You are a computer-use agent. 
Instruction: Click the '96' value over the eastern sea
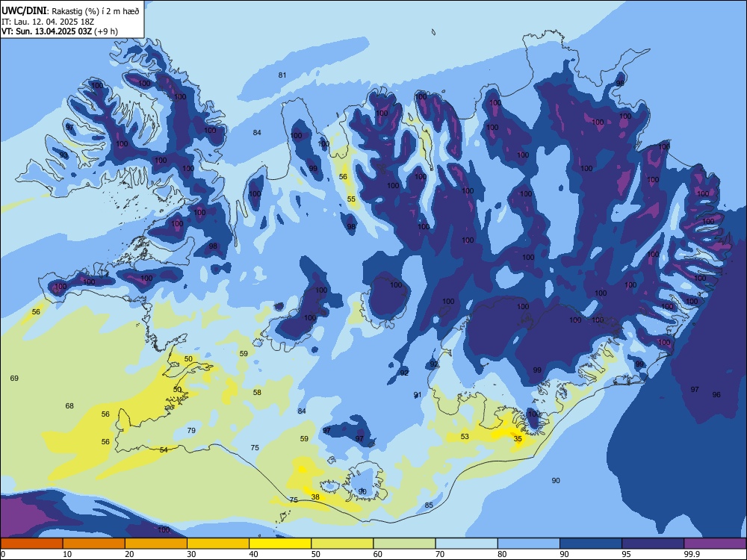pyautogui.click(x=716, y=394)
